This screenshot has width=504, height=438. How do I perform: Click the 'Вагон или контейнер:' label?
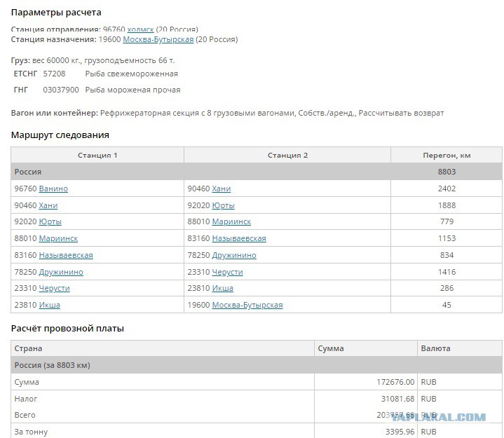[54, 113]
